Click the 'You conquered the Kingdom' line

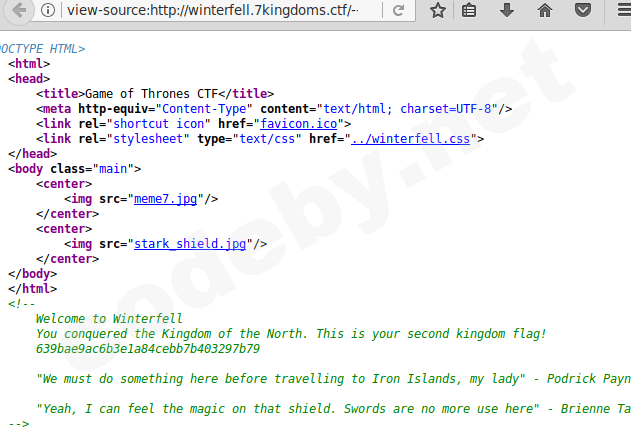click(291, 334)
